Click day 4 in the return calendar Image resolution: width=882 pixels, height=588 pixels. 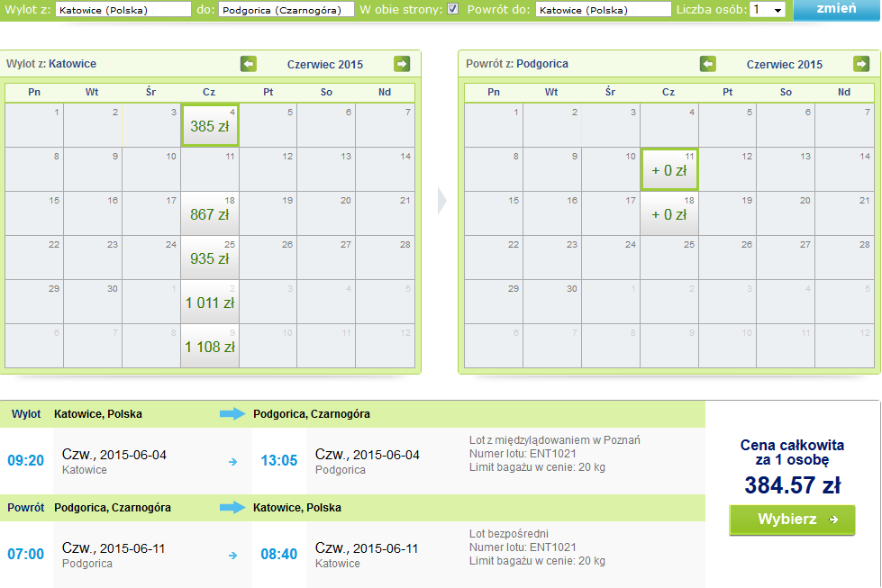coord(669,125)
